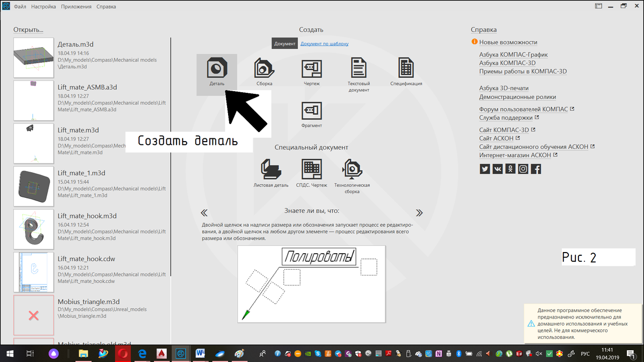
Task: Open the Facebook social icon
Action: click(536, 168)
